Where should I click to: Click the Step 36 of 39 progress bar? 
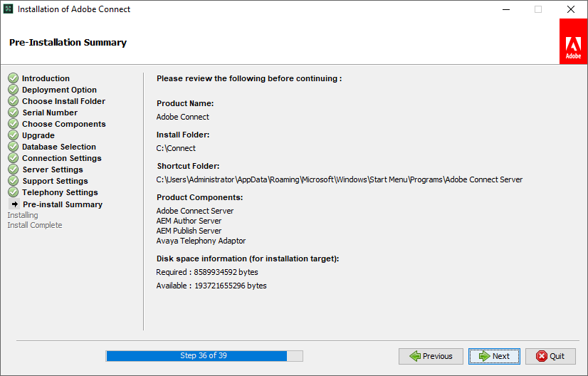[204, 356]
